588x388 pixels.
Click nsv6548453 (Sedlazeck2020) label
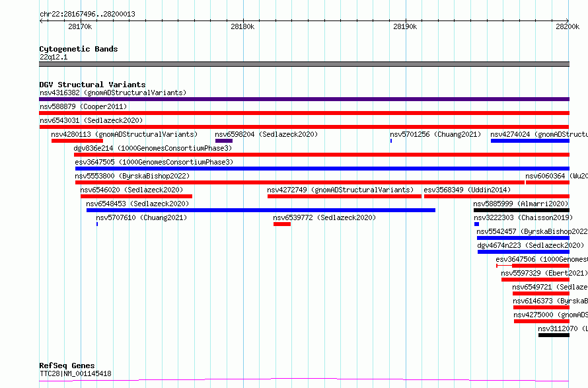137,204
